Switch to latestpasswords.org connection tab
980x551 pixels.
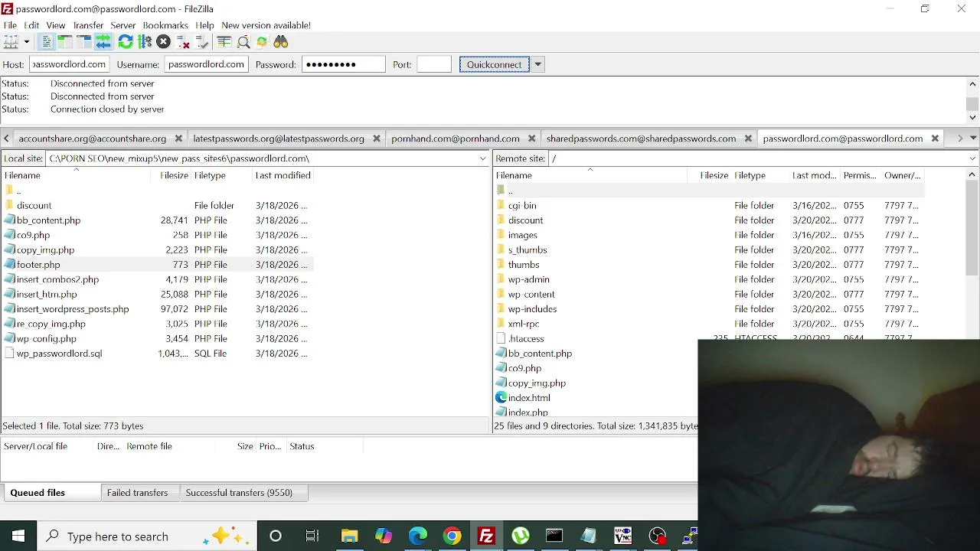[x=279, y=139]
